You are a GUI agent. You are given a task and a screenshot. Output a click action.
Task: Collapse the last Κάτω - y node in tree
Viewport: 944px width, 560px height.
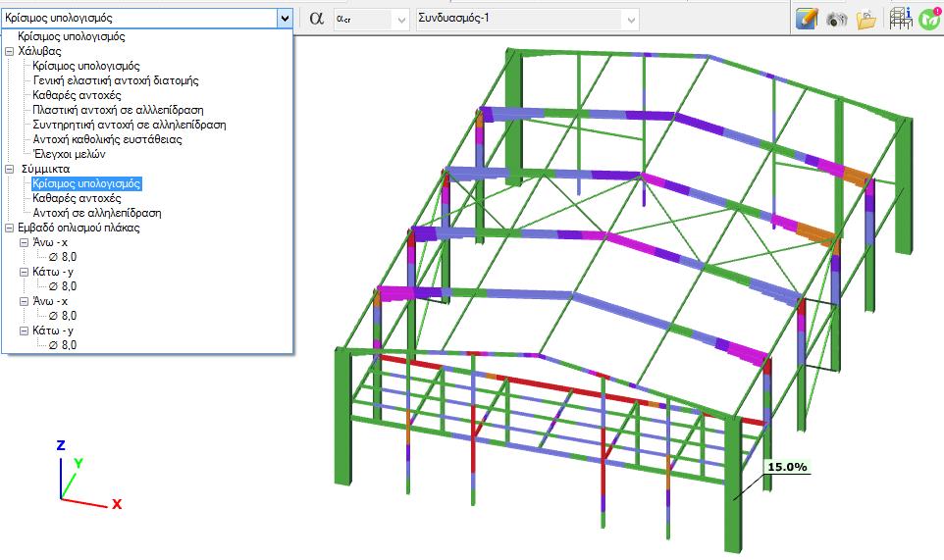(24, 331)
